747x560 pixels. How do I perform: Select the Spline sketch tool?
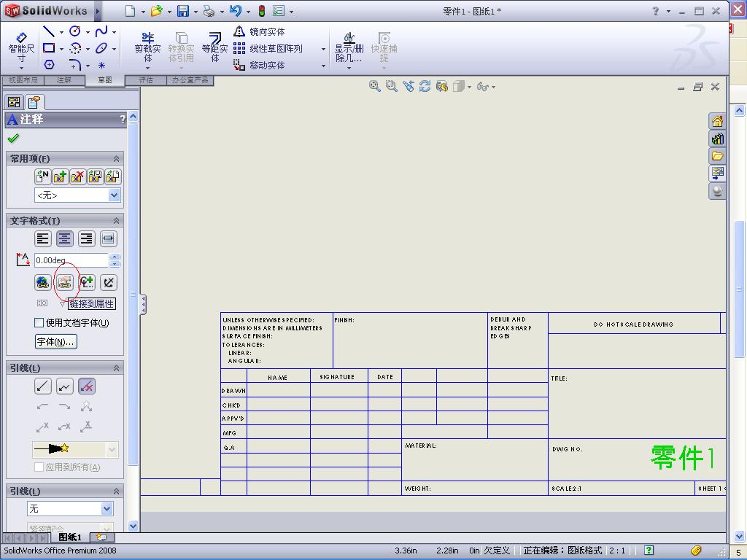click(x=101, y=31)
